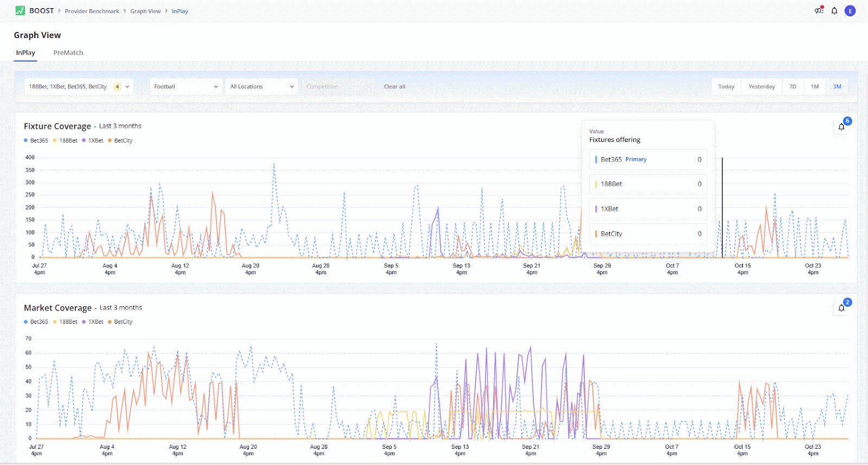This screenshot has height=465, width=868.
Task: Open the top bar notifications bell
Action: (834, 11)
